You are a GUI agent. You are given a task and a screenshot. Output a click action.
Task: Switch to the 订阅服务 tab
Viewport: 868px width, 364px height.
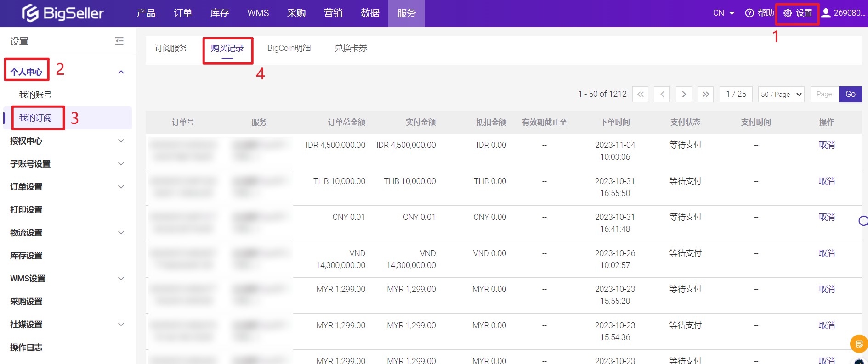[171, 48]
